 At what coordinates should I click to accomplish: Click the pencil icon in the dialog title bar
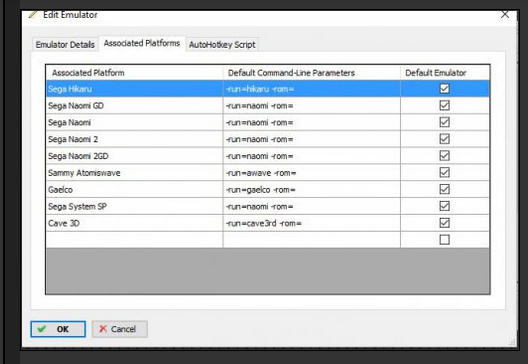(33, 14)
